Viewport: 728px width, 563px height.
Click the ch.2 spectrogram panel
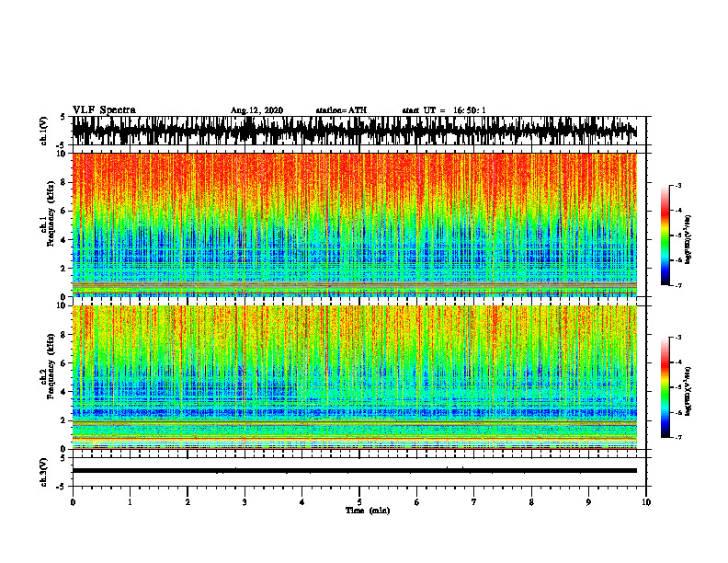355,377
